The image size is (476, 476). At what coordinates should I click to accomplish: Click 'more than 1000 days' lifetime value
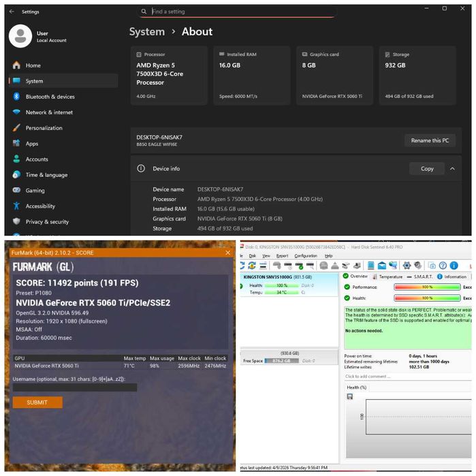click(x=429, y=362)
